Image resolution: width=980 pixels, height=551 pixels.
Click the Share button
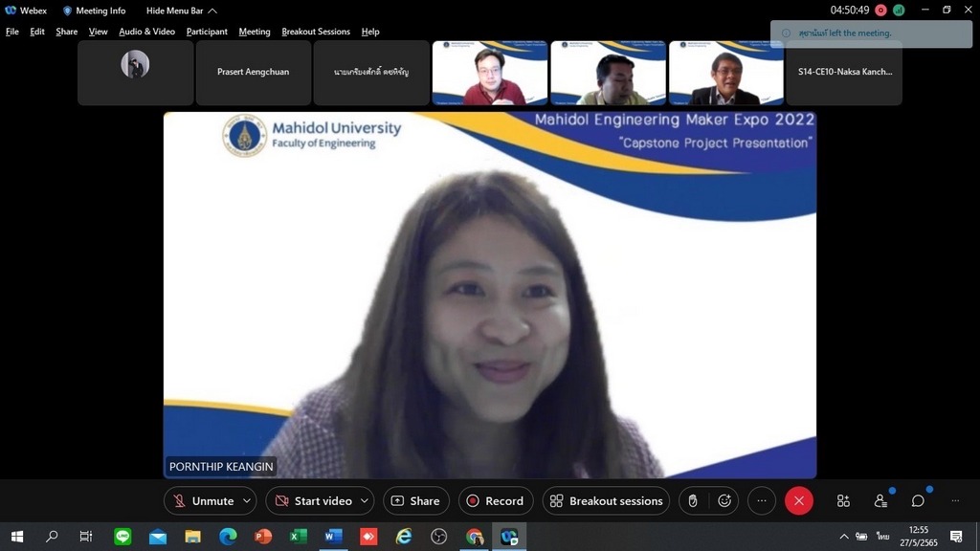pyautogui.click(x=415, y=500)
